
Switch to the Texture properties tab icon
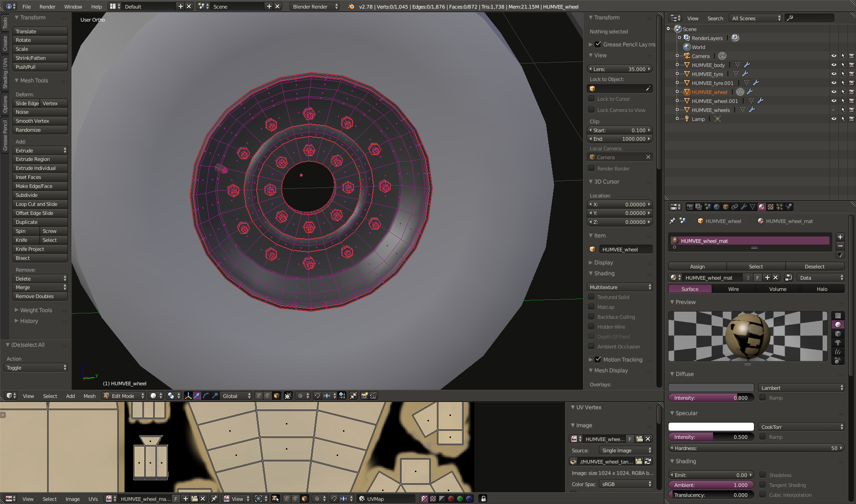coord(771,207)
